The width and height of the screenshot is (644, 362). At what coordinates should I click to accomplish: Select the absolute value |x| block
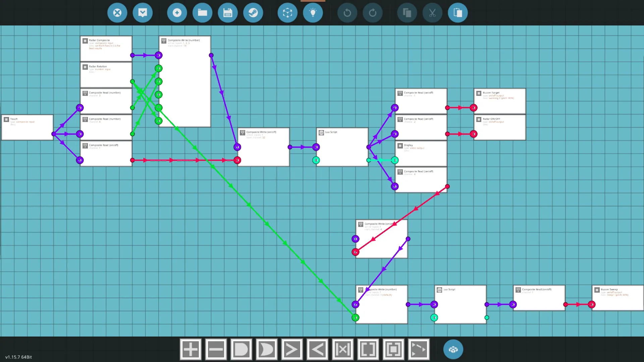coord(342,350)
